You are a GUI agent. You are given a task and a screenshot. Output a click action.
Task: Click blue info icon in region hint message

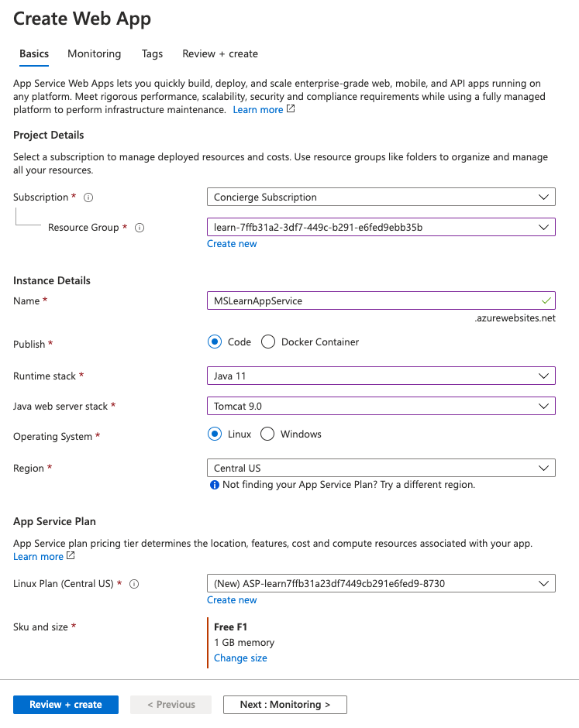pos(214,485)
